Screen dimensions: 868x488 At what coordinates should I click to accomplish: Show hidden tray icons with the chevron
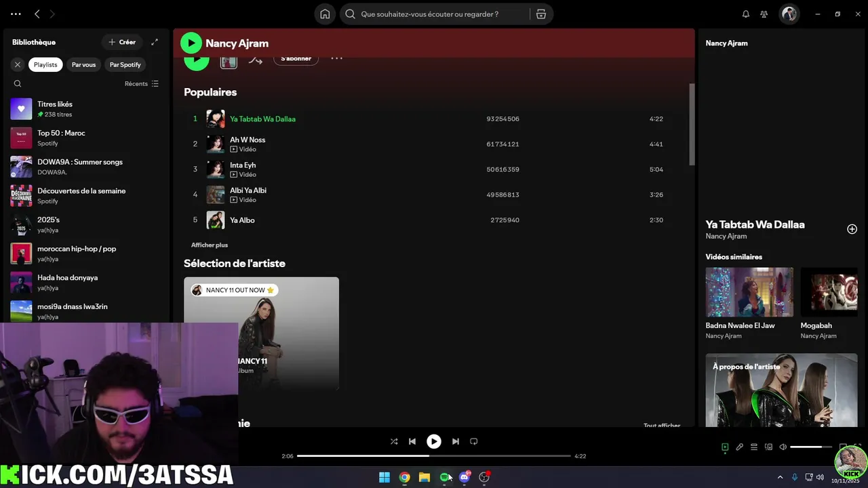[x=780, y=477]
